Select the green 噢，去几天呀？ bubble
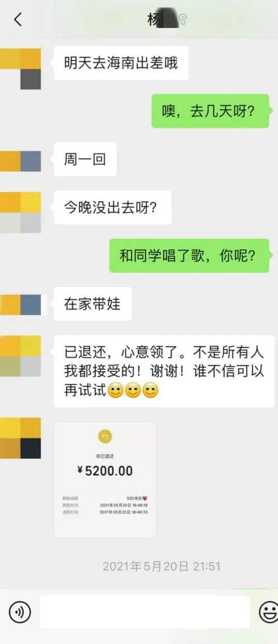 coord(210,111)
